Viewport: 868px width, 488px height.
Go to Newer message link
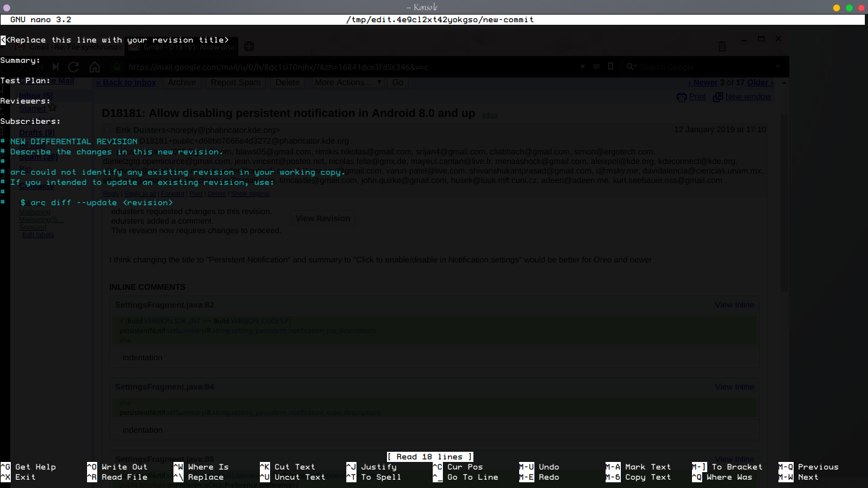[x=703, y=82]
